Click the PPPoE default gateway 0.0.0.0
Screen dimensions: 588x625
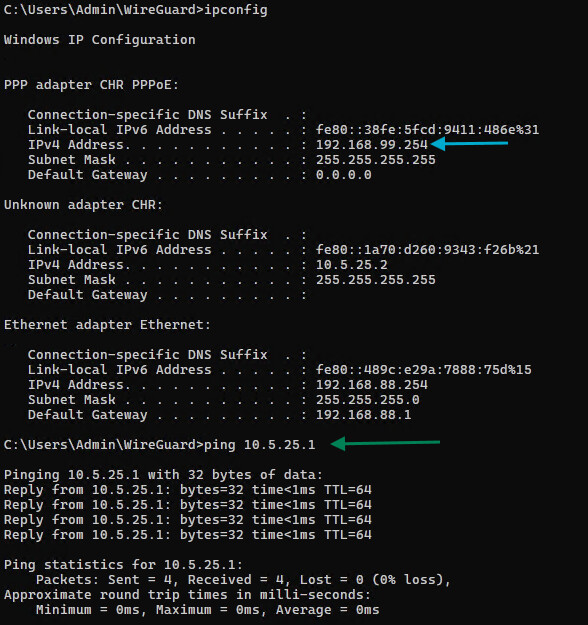coord(344,175)
